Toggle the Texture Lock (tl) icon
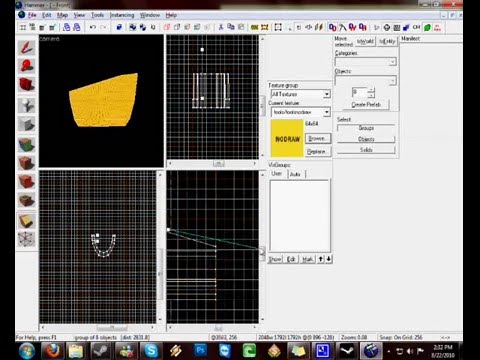 tap(299, 27)
